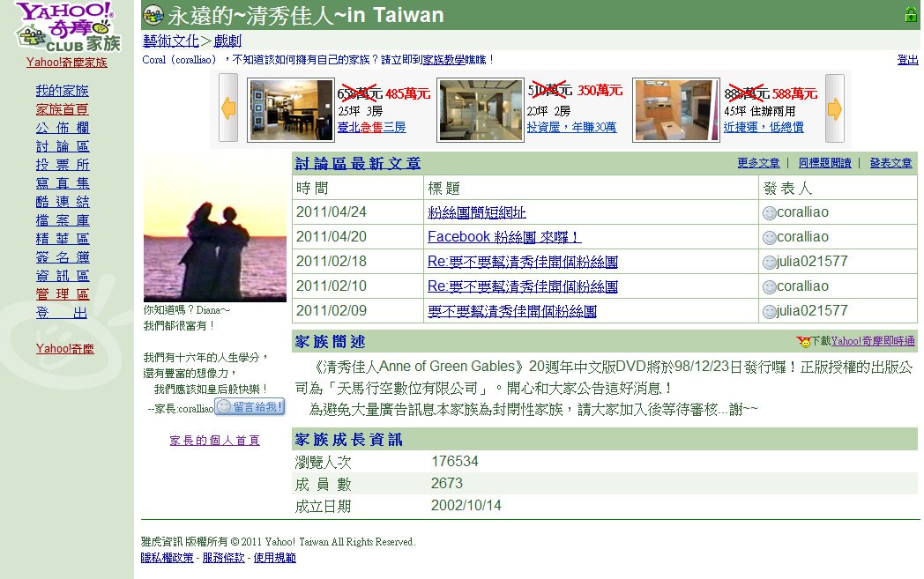Screen dimensions: 924x579
Task: Download Yahoo!奇摩即時通 link
Action: (x=873, y=341)
